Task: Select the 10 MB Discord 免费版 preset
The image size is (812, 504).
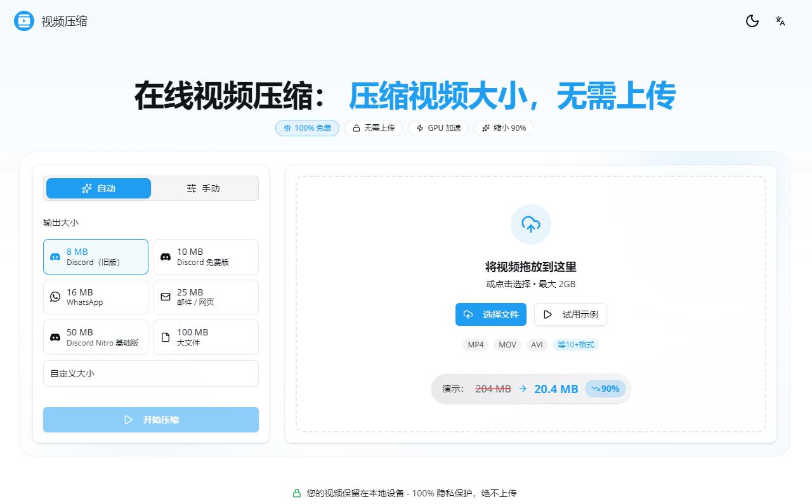Action: click(x=206, y=256)
